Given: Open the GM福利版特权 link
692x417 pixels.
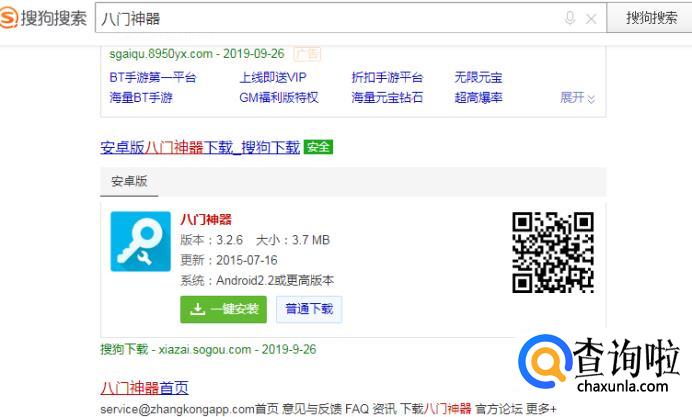Looking at the screenshot, I should [278, 98].
